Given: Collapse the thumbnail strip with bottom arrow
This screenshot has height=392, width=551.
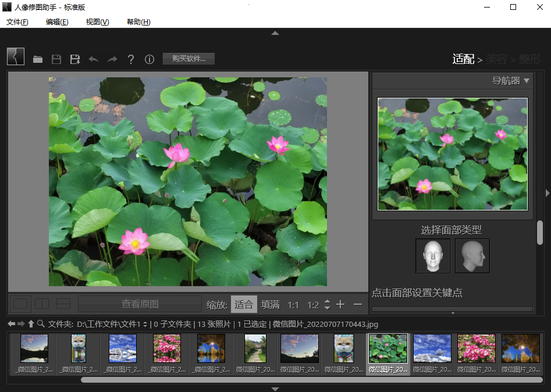Looking at the screenshot, I should 275,389.
